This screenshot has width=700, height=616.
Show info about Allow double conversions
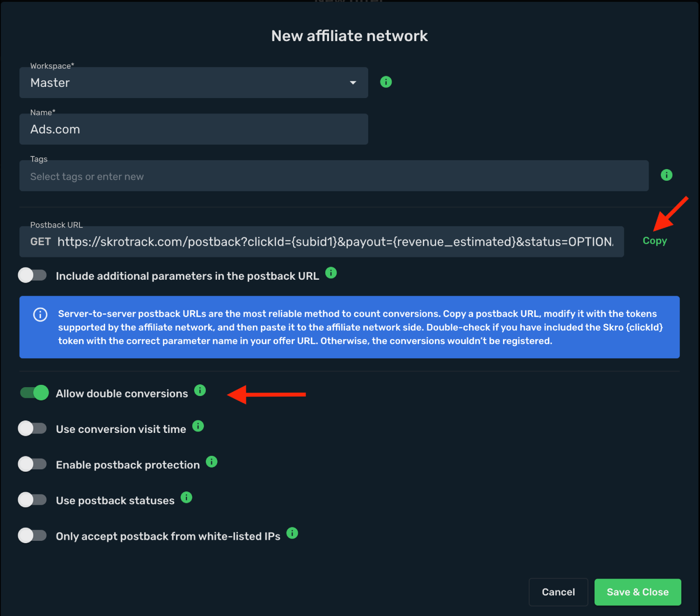tap(200, 390)
